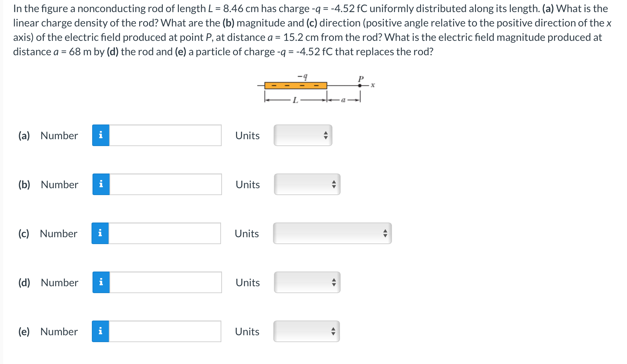
Task: Click the info icon beside part (e) Number
Action: (x=101, y=331)
